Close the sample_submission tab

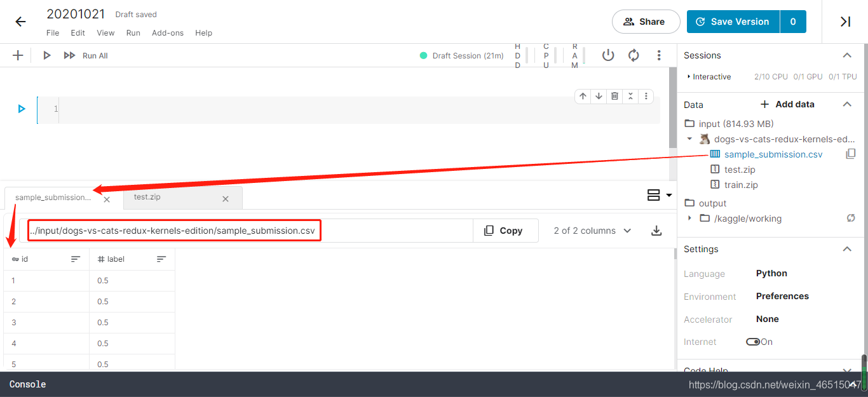107,199
